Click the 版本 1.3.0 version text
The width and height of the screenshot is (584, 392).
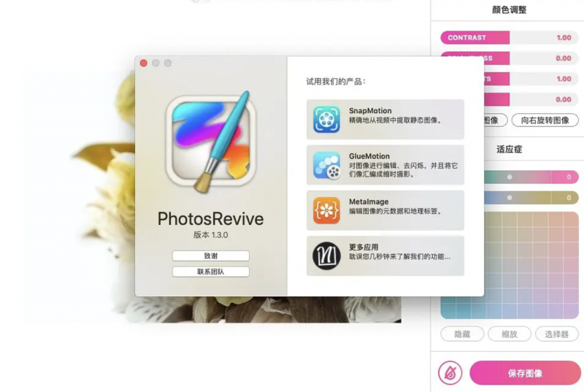211,235
